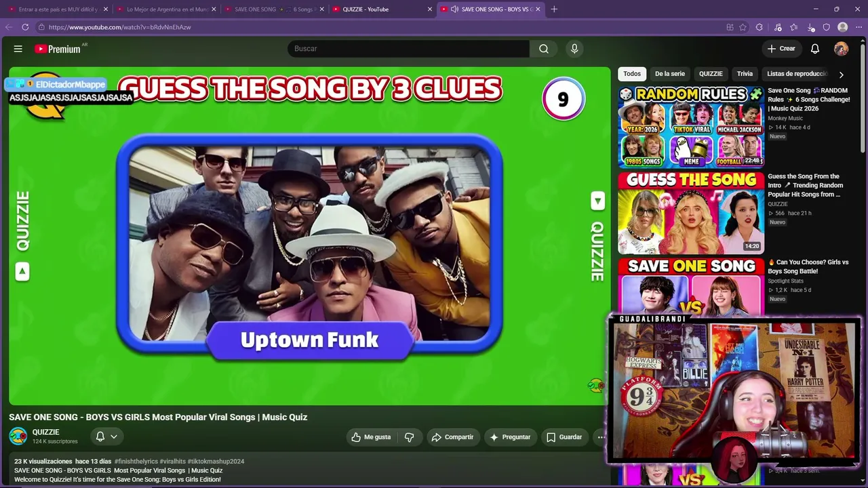The image size is (868, 488).
Task: Click the search magnifier button
Action: coord(544,49)
